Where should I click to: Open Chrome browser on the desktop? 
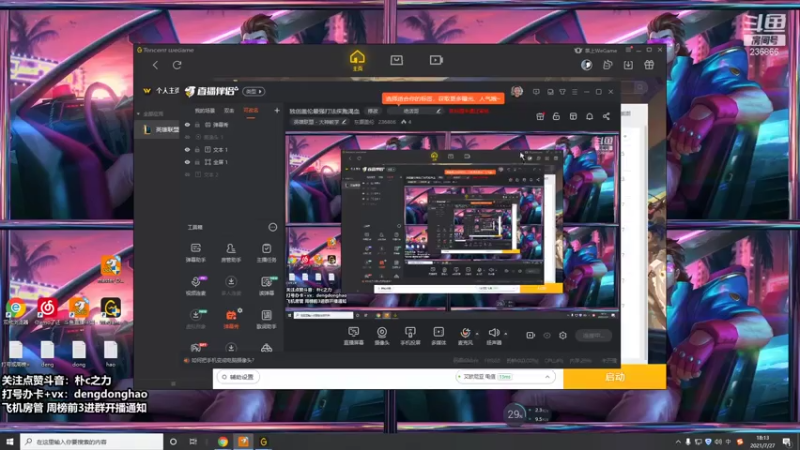[16, 311]
